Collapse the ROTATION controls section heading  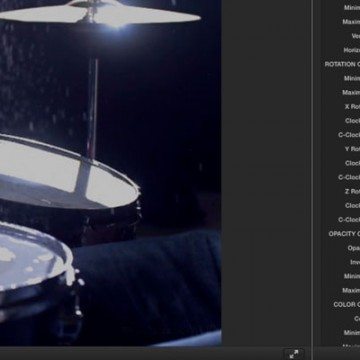point(342,64)
